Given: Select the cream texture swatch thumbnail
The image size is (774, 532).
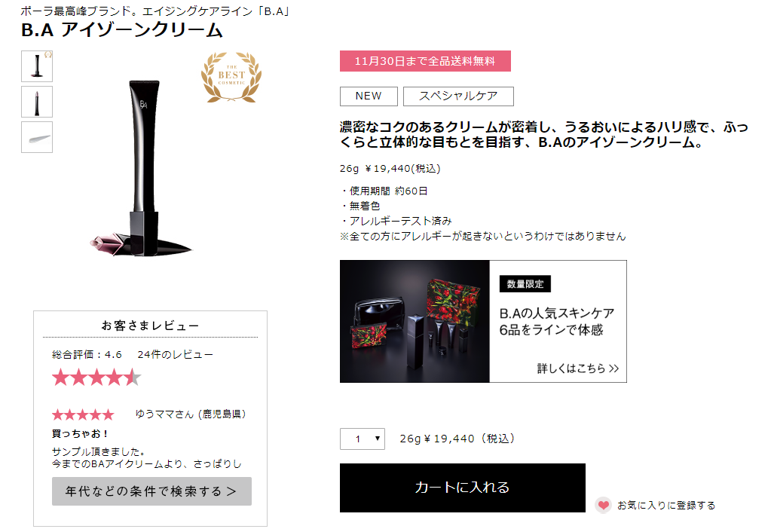Looking at the screenshot, I should pos(37,137).
